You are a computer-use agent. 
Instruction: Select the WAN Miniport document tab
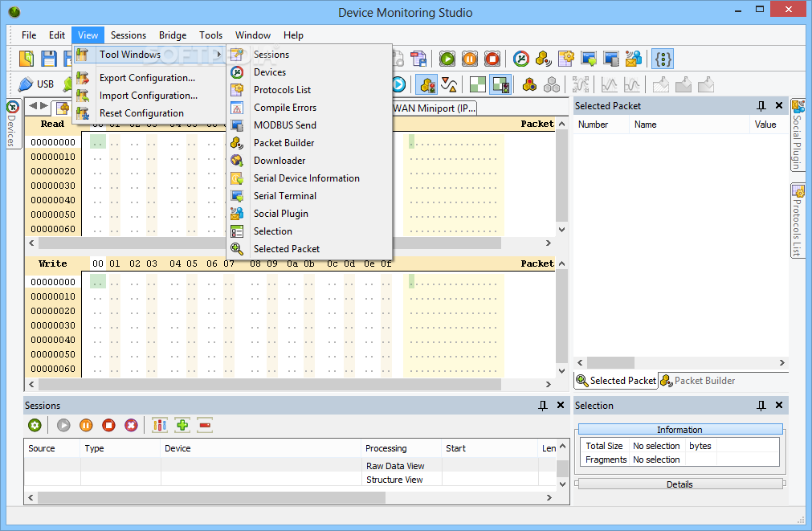click(x=434, y=108)
